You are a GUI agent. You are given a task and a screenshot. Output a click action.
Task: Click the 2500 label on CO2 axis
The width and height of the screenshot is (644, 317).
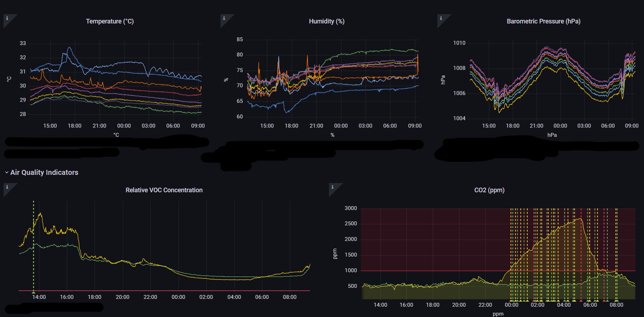(351, 224)
